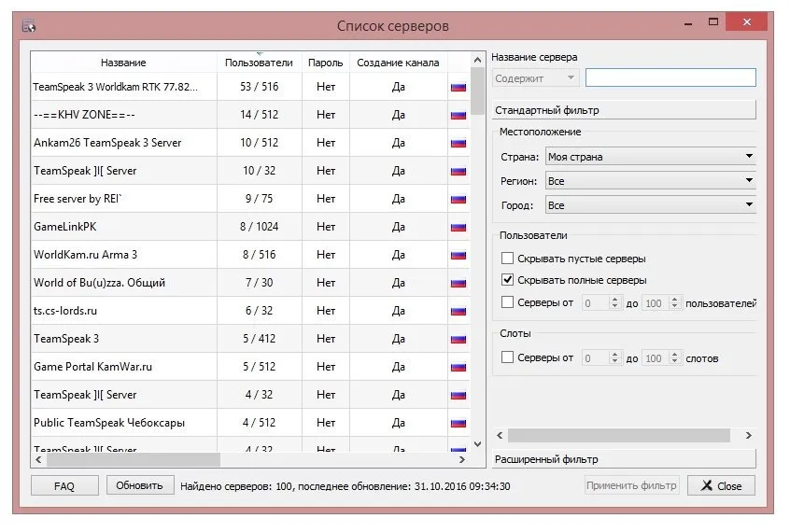Click the server list horizontal scrollbar thumb
Viewport: 790px width, 532px height.
(134, 459)
